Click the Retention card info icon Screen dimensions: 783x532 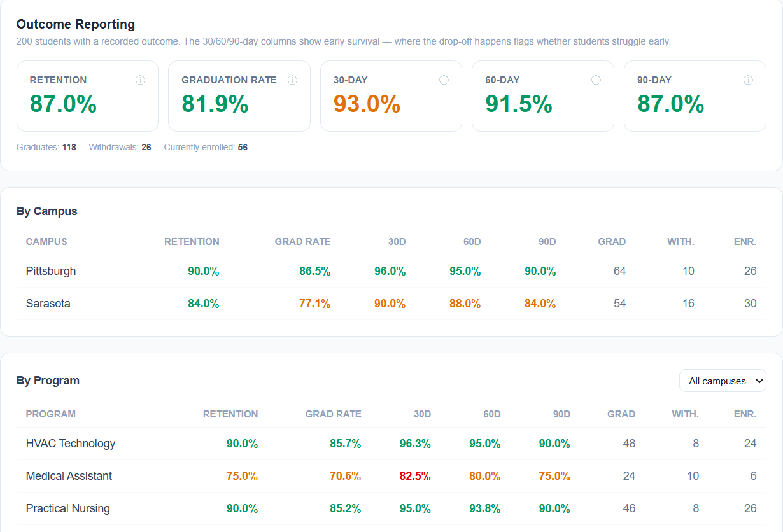point(140,80)
